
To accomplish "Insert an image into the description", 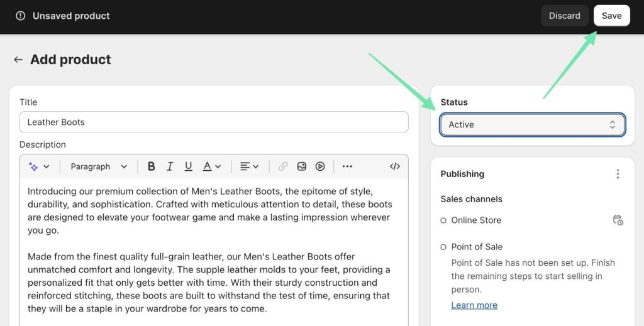I will 302,166.
